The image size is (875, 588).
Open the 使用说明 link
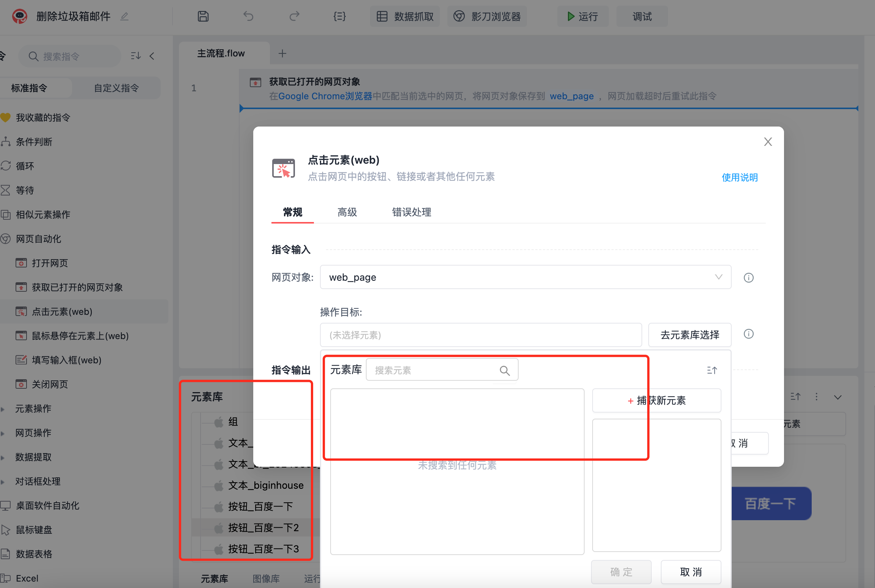[x=739, y=177]
